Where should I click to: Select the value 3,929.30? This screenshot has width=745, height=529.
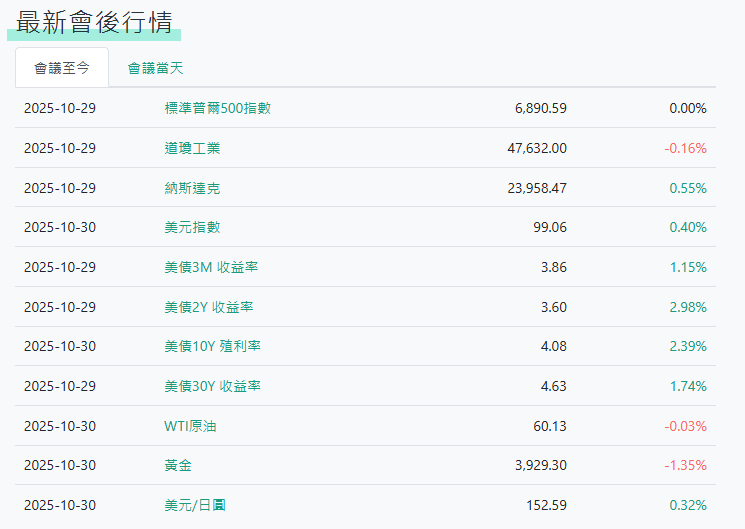tap(541, 465)
